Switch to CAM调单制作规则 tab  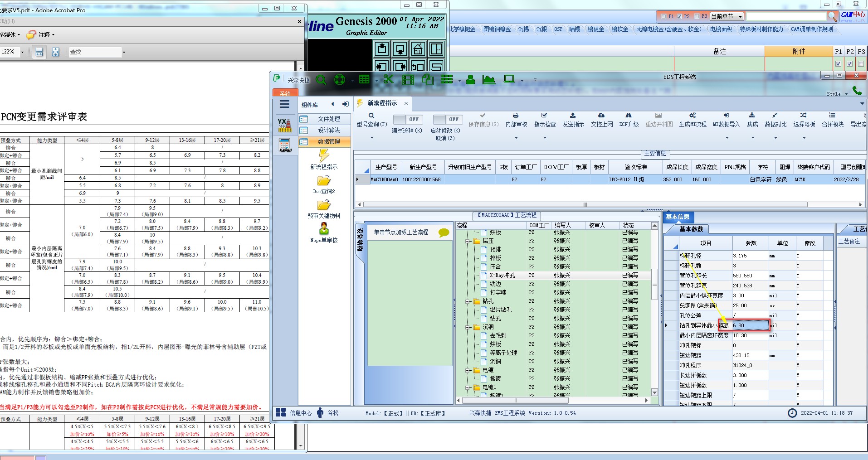812,29
